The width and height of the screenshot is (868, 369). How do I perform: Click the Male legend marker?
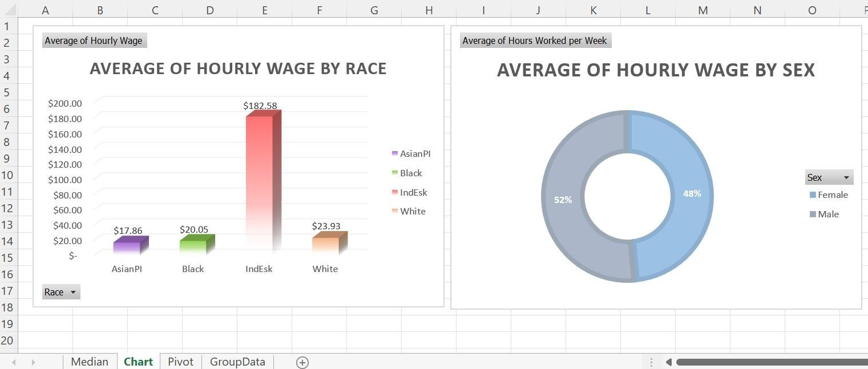click(812, 214)
